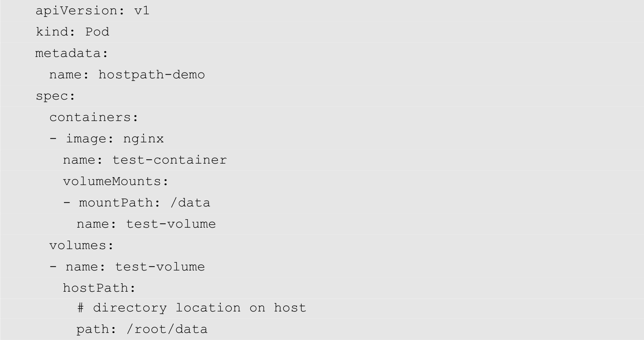Viewport: 644px width, 340px height.
Task: Click the spec: line
Action: pos(55,96)
